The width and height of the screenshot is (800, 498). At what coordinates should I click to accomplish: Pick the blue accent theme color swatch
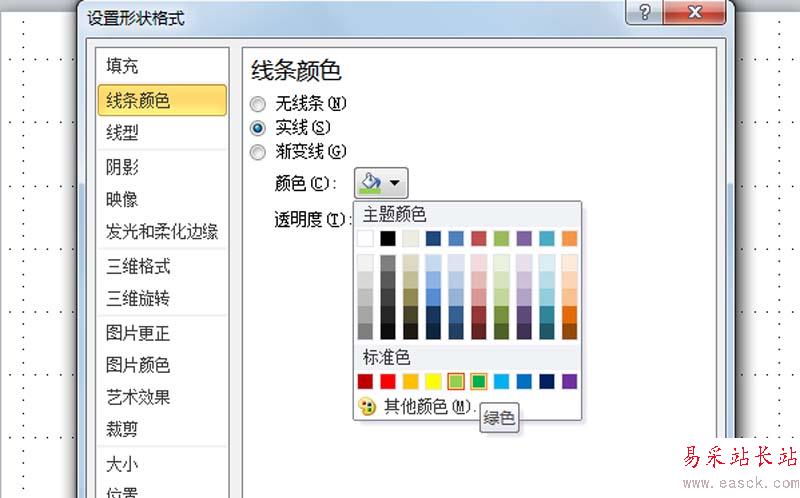tap(456, 238)
